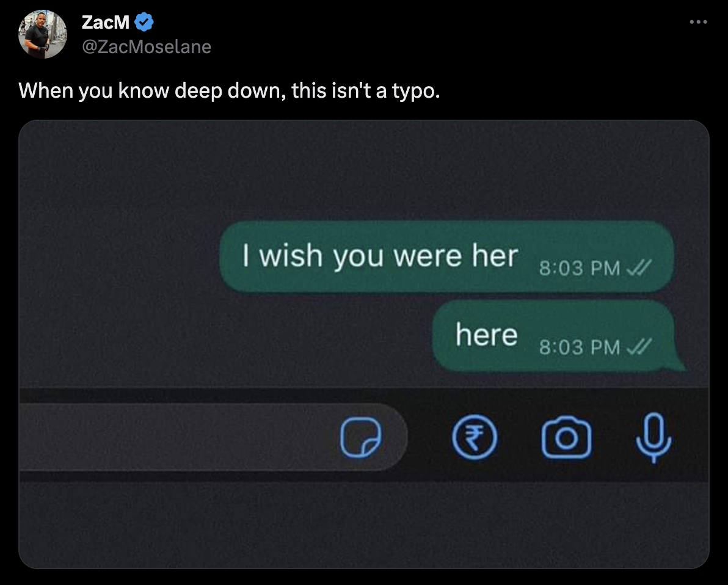Viewport: 728px width, 585px height.
Task: Click empty chat area above messages
Action: tap(364, 170)
